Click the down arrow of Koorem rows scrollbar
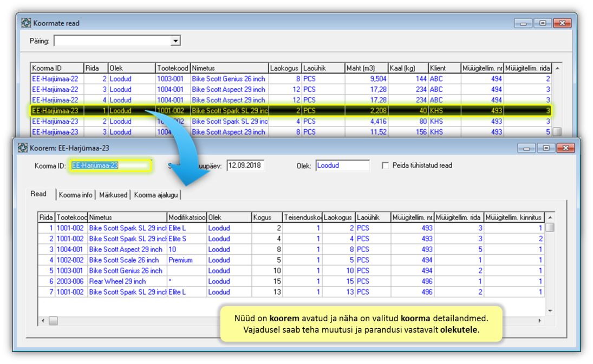The height and width of the screenshot is (364, 593). click(x=550, y=311)
